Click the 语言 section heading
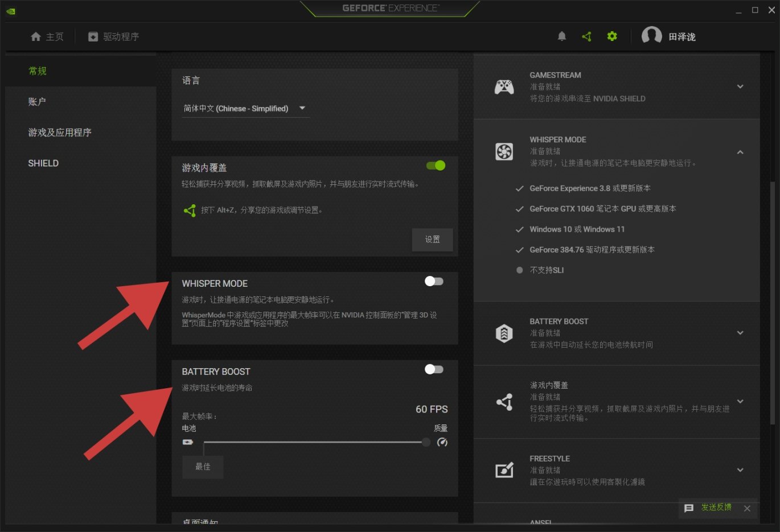This screenshot has width=780, height=532. point(191,81)
